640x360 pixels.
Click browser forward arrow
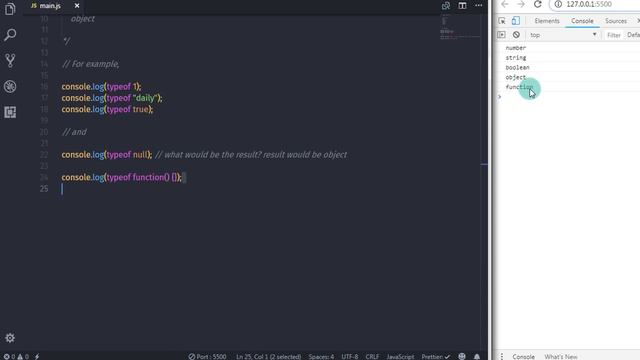[x=521, y=4]
